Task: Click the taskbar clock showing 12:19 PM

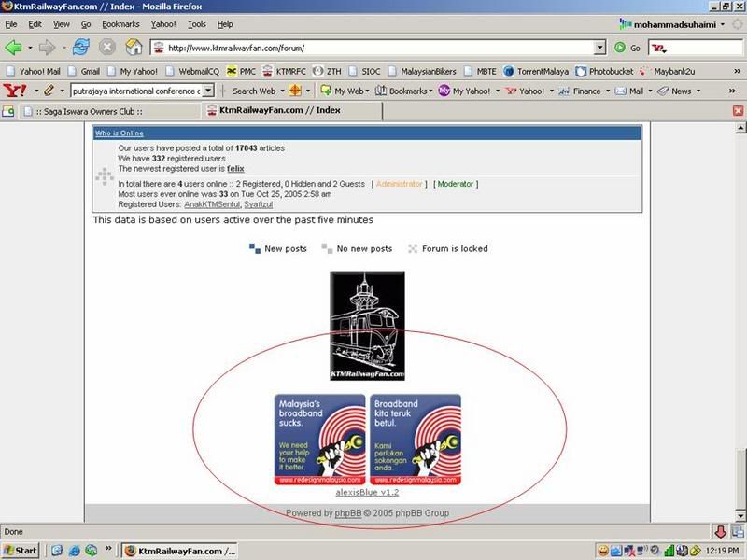Action: [722, 551]
